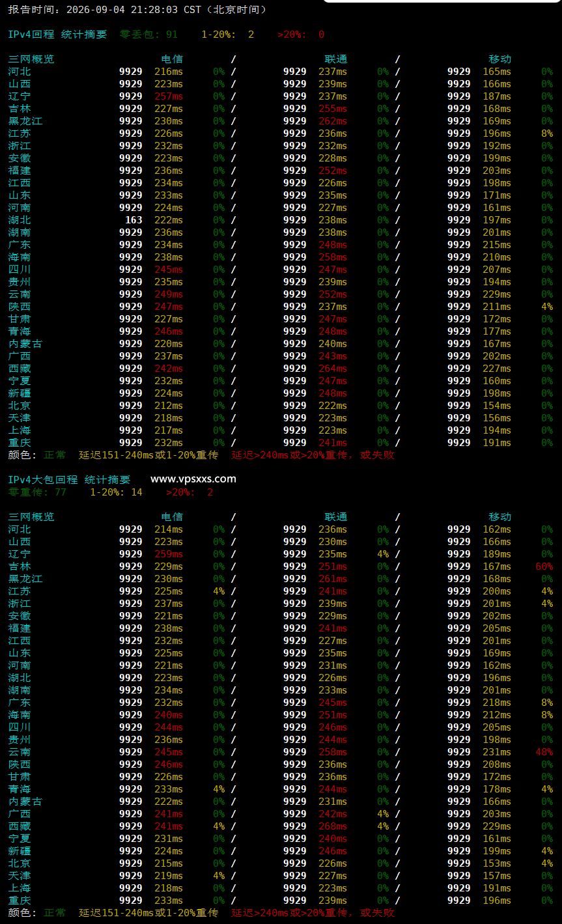Click the 212ms 电信 latency for 北京
Screen dimensions: 562x924
click(x=169, y=406)
